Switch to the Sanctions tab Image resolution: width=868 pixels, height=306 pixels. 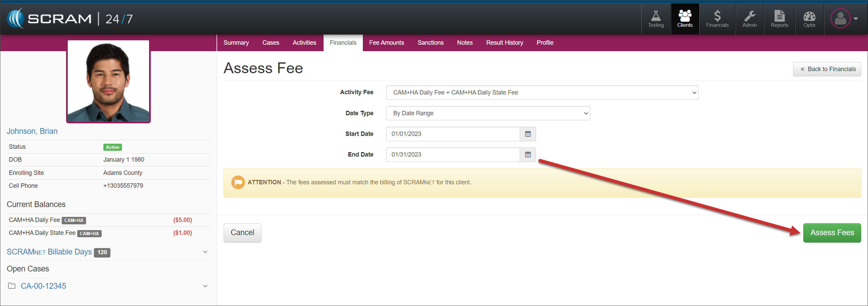coord(430,43)
